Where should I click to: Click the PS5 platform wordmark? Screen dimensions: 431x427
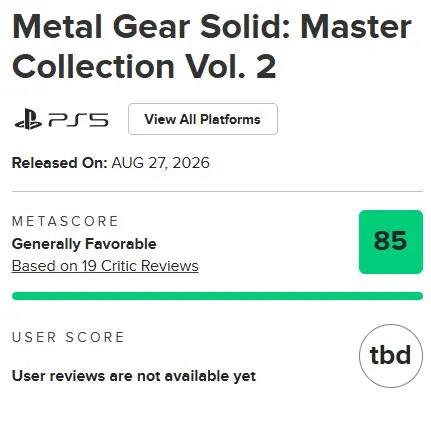click(x=78, y=120)
